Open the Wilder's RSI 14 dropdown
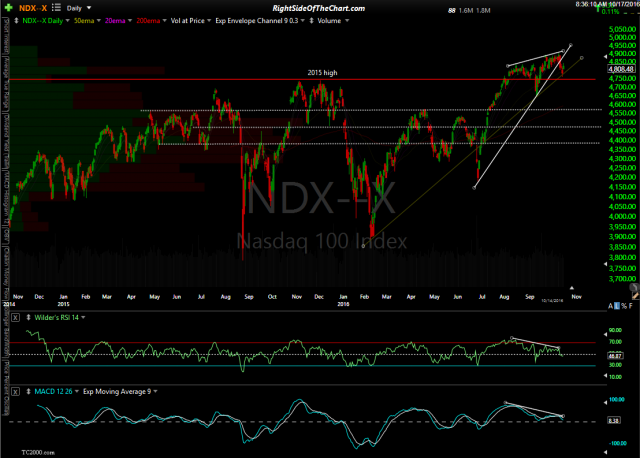Image resolution: width=640 pixels, height=458 pixels. (x=60, y=317)
